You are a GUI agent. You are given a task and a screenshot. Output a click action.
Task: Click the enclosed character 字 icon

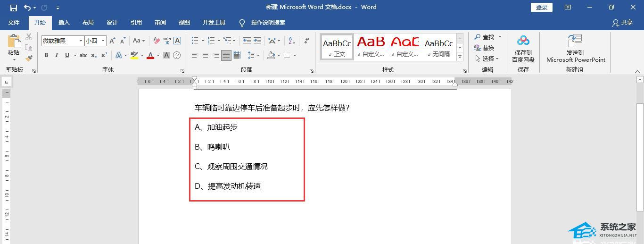click(x=177, y=55)
